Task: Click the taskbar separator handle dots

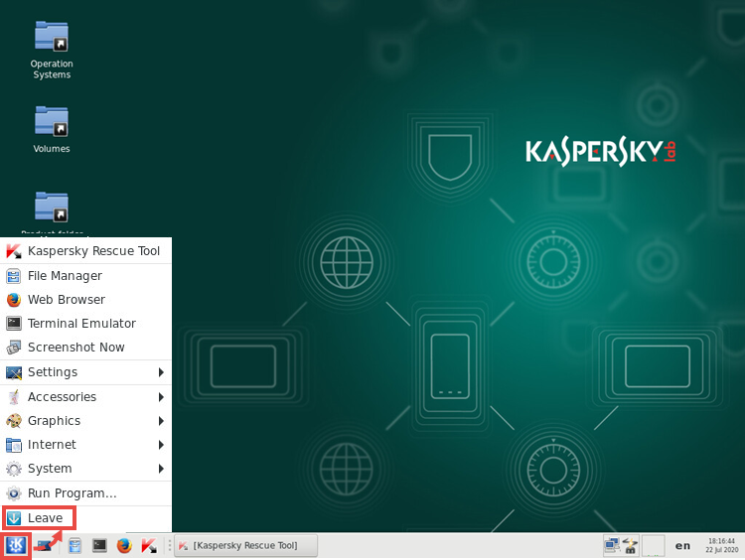Action: pos(170,545)
